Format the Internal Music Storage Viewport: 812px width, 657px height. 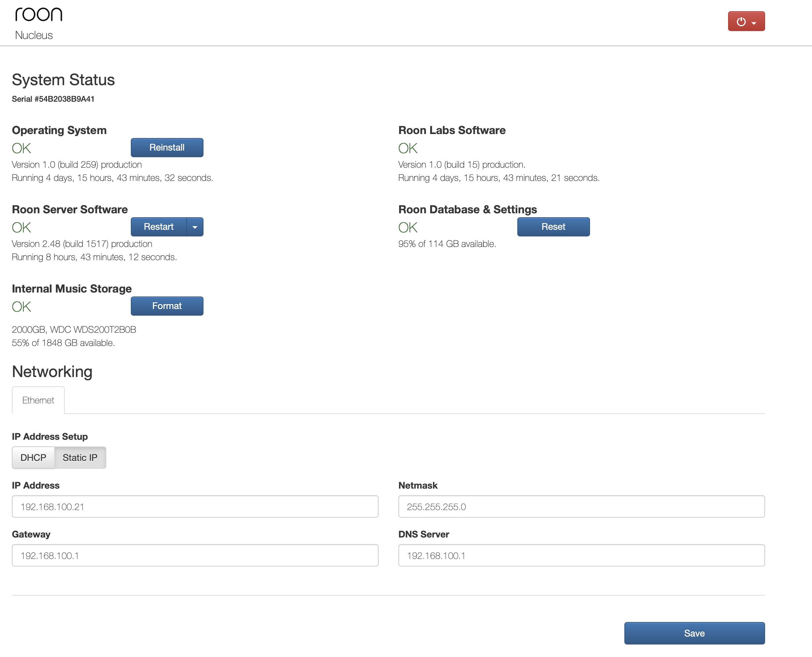(x=167, y=306)
